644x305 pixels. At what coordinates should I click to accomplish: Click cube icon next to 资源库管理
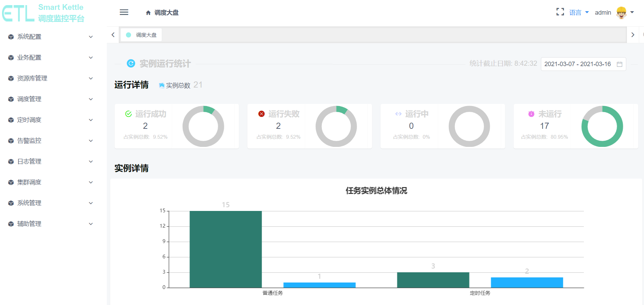coord(11,78)
